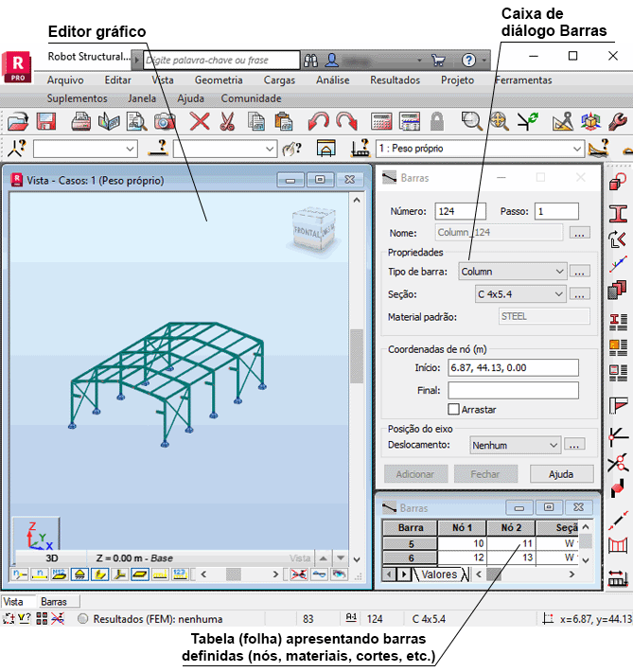Click the keyword search field
Viewport: 633px width, 672px height.
click(x=221, y=61)
